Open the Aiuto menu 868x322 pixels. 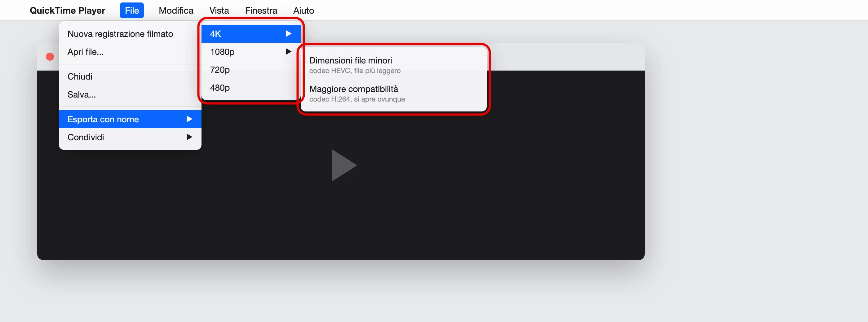point(303,11)
